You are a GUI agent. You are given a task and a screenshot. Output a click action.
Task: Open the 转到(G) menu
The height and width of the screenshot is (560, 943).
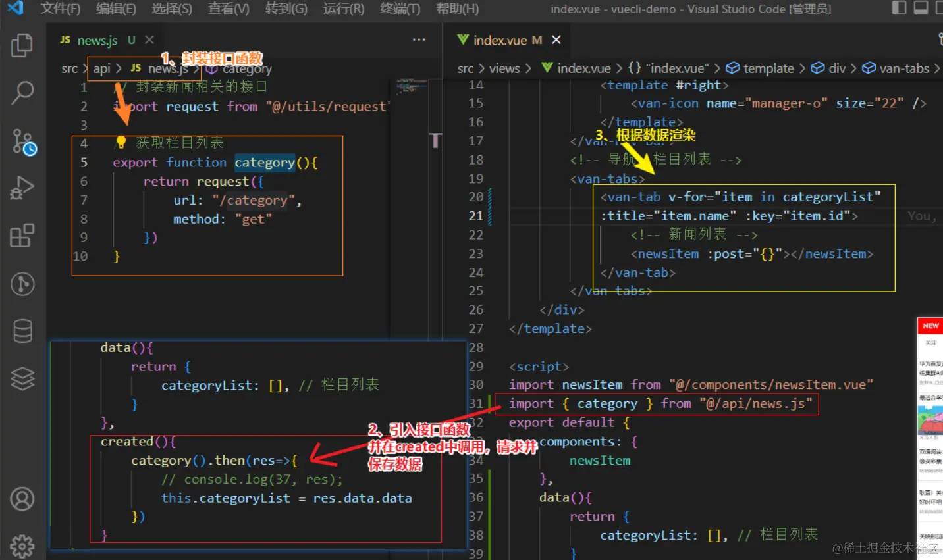[286, 9]
